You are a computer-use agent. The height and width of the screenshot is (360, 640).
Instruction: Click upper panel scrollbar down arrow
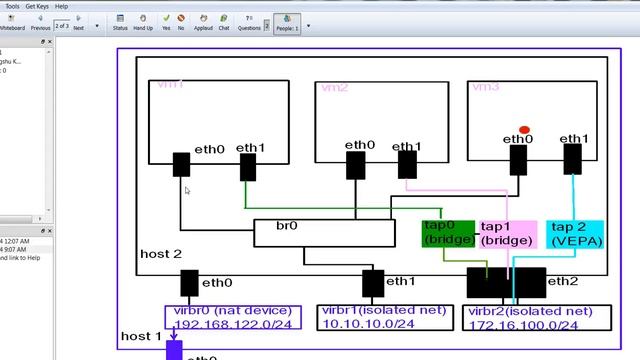(49, 210)
